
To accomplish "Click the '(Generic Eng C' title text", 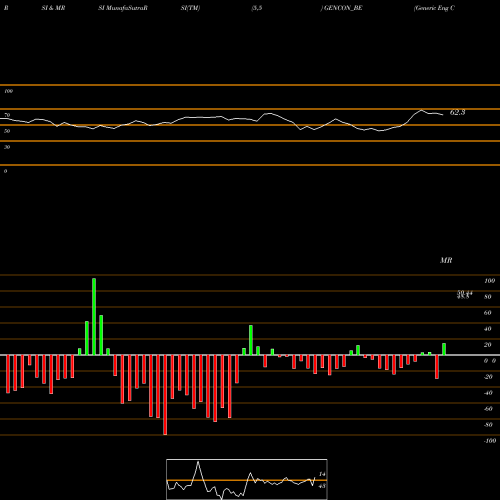I will click(x=434, y=8).
